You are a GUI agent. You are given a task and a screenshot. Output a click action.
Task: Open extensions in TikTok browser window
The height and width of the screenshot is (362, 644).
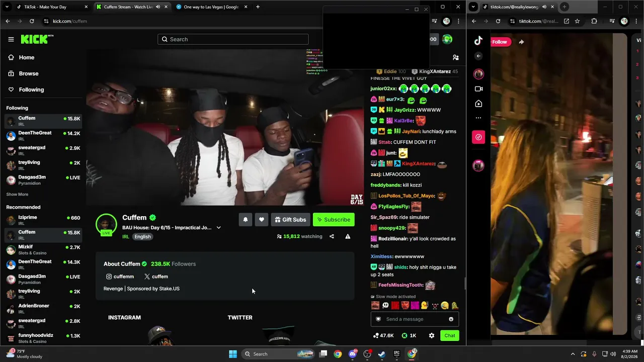pos(594,21)
